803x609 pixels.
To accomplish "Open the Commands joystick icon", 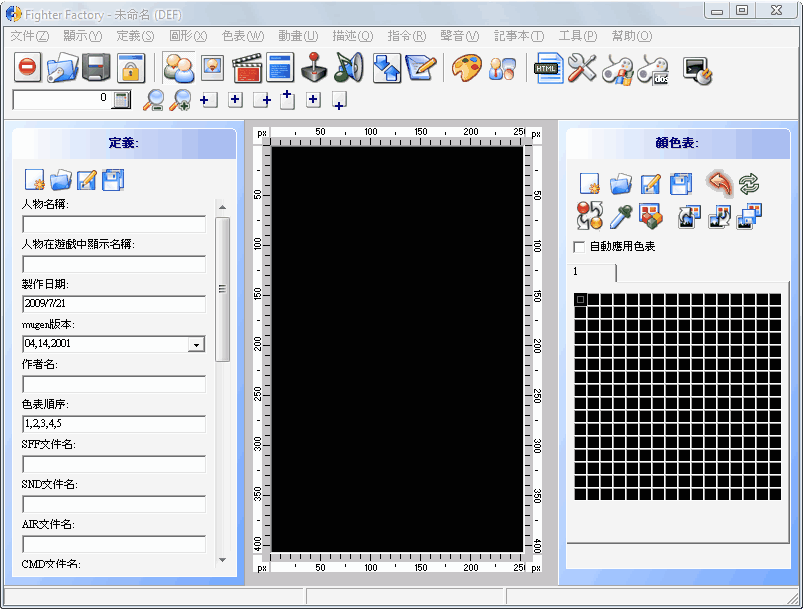I will coord(314,67).
